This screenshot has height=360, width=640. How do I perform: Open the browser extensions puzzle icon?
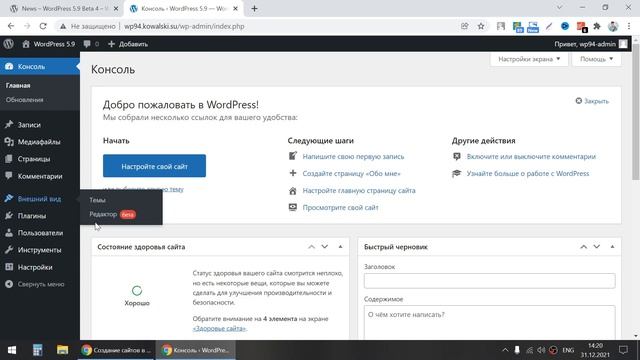tap(597, 26)
